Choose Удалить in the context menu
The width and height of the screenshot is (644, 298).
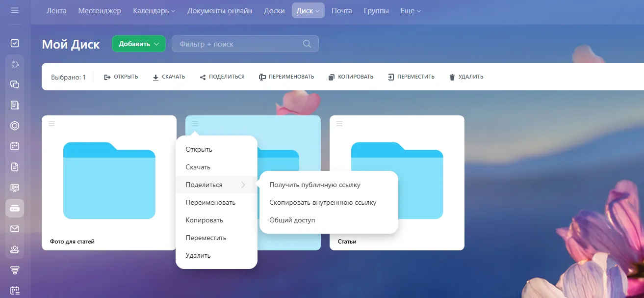point(216,255)
